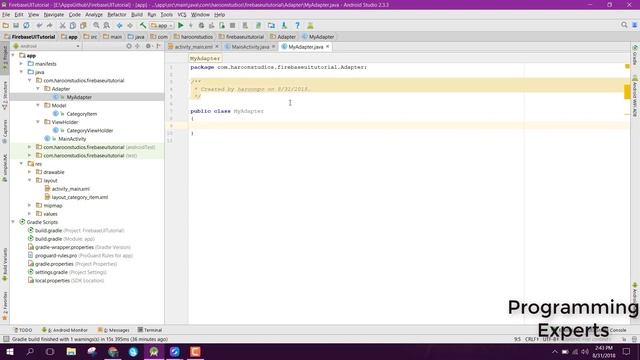Open the Refactor menu

point(117,15)
